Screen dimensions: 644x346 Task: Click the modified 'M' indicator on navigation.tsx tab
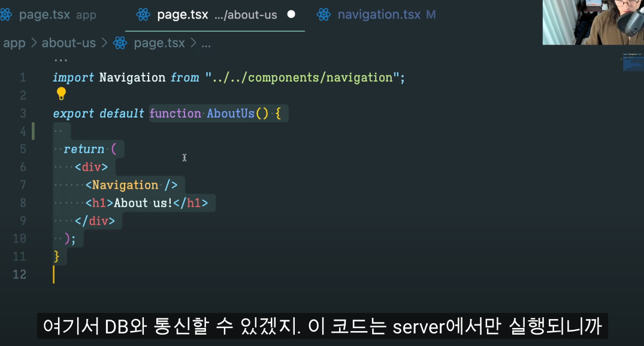pos(431,15)
